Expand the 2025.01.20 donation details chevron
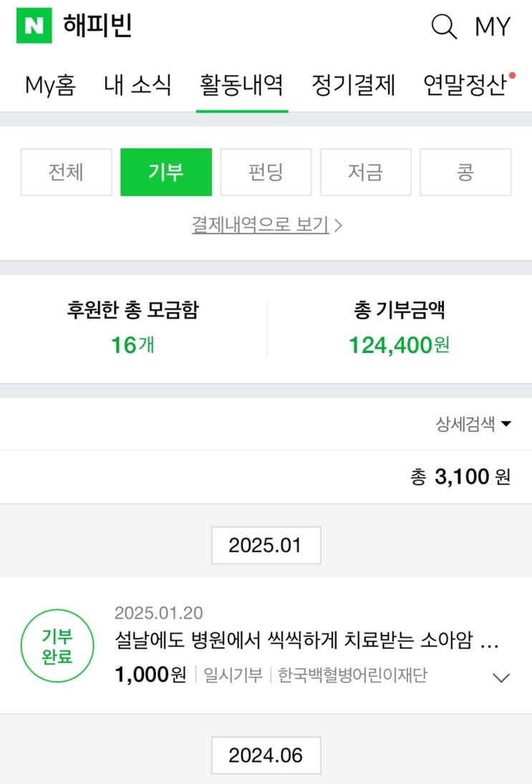532x784 pixels. pyautogui.click(x=502, y=677)
